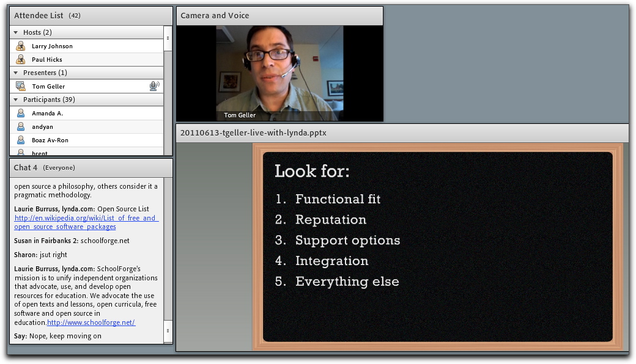The width and height of the screenshot is (636, 364).
Task: Click Tom Geller's webcam video feed
Action: click(x=279, y=73)
